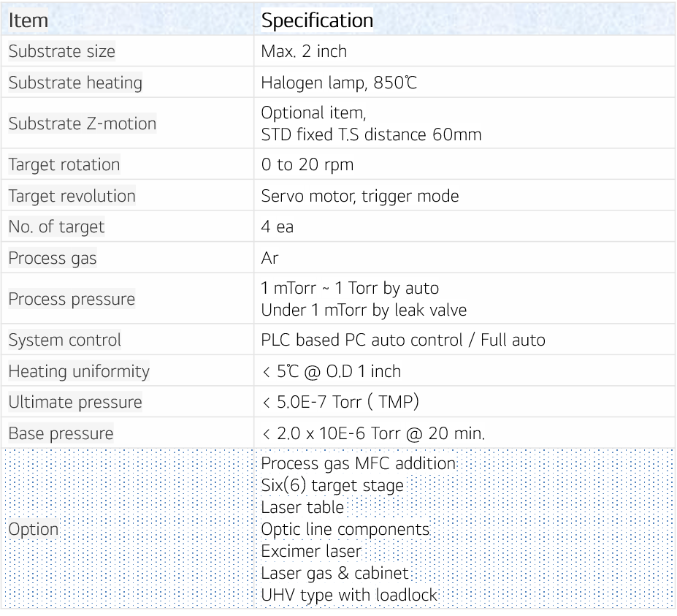Click 'Servo motor, trigger mode' text
Viewport: 677px width, 616px height.
click(360, 196)
